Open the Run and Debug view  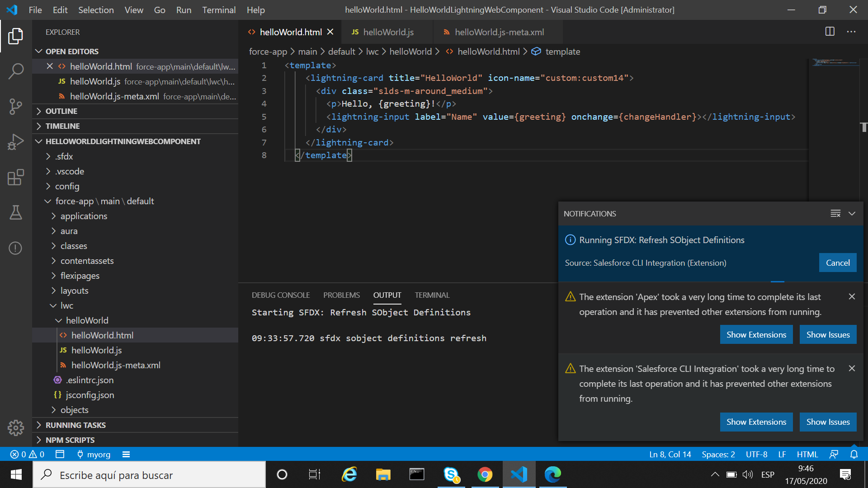point(16,142)
